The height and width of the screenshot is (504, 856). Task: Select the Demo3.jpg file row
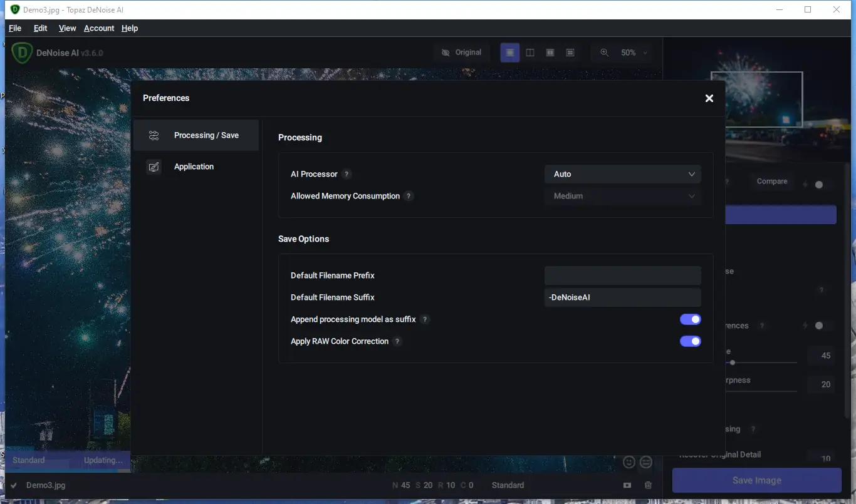click(334, 485)
